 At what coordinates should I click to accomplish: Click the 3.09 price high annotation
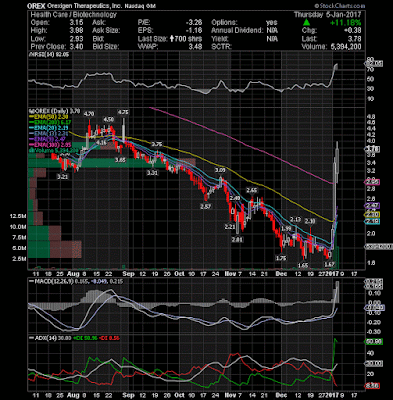[220, 170]
